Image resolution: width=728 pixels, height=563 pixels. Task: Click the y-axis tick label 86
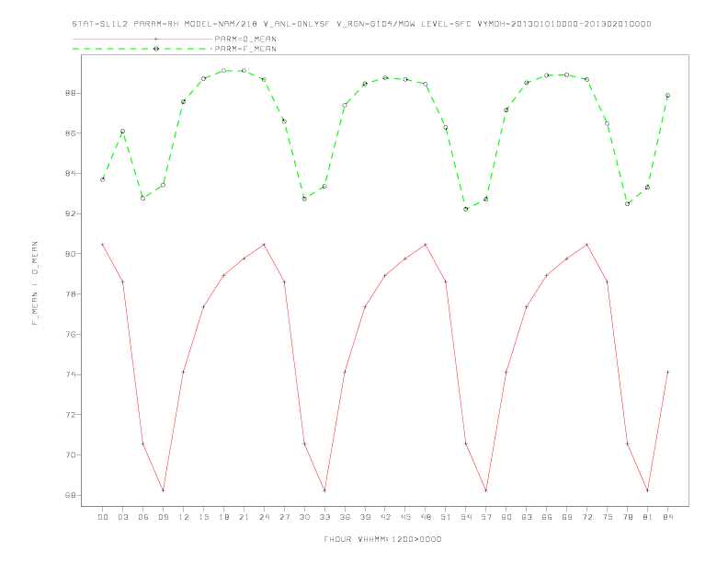[x=70, y=132]
